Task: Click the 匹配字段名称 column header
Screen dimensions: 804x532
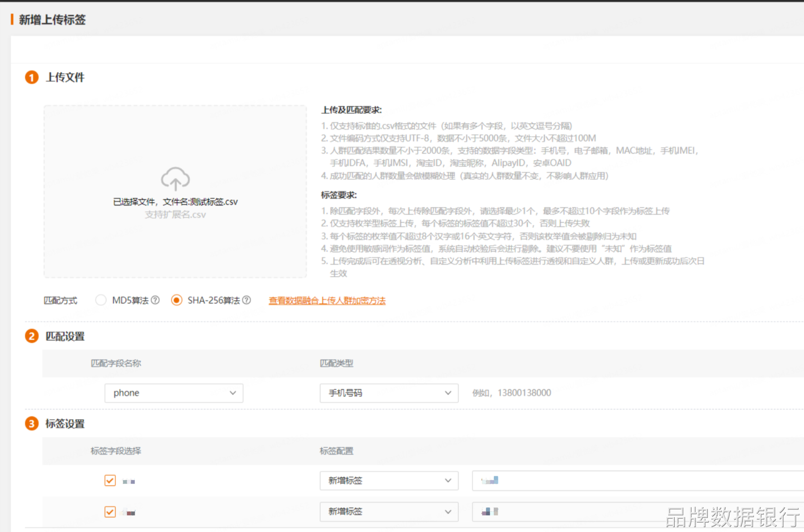Action: pos(116,363)
